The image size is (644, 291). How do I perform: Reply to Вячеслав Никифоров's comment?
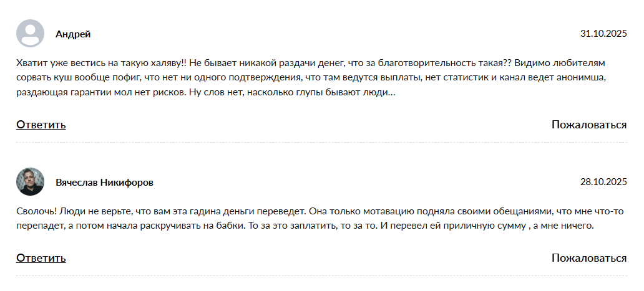tap(41, 258)
